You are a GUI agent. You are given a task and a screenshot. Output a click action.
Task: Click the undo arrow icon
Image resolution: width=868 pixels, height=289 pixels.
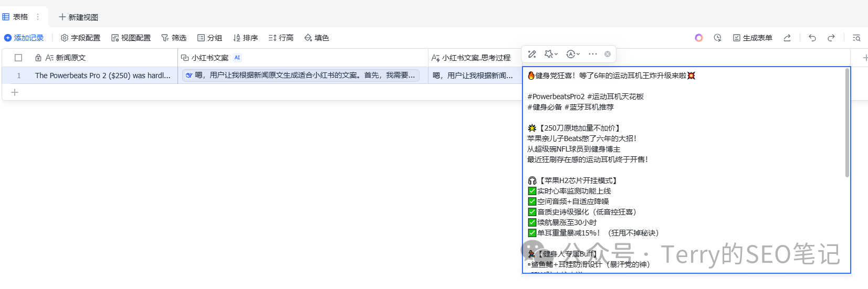coord(812,38)
